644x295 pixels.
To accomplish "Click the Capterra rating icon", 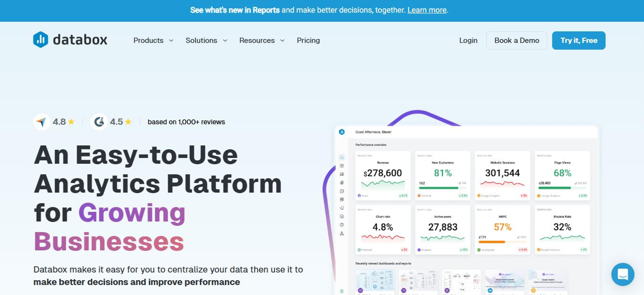I will point(41,122).
